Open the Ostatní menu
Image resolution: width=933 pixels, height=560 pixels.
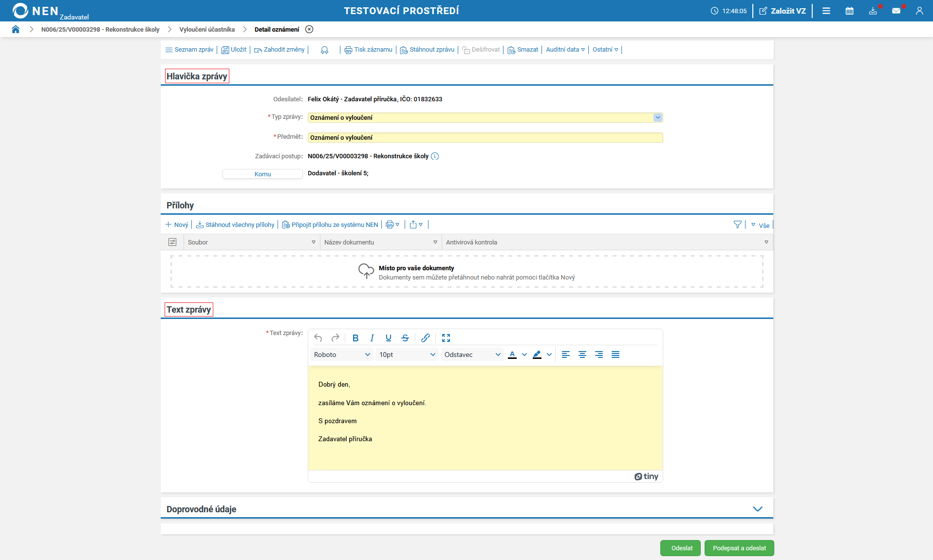click(605, 50)
